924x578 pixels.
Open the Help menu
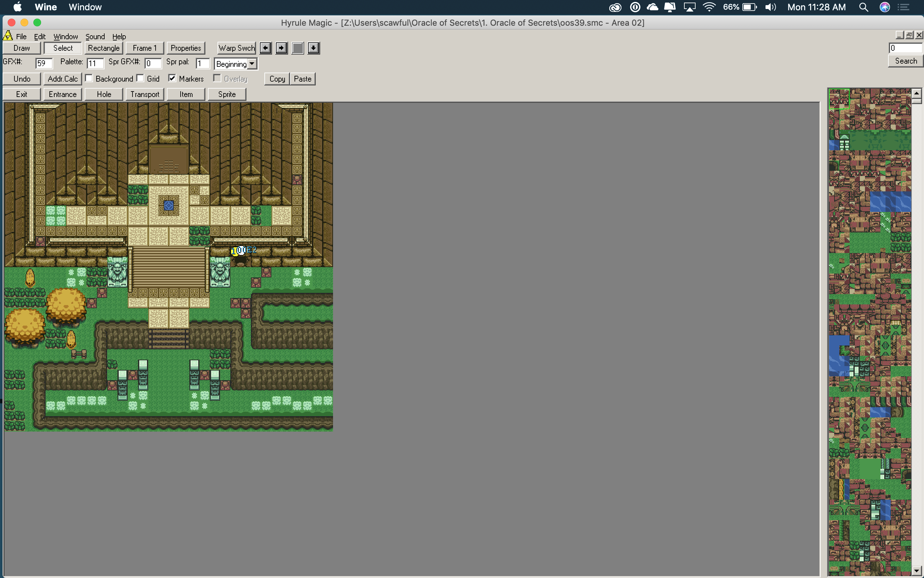coord(119,37)
